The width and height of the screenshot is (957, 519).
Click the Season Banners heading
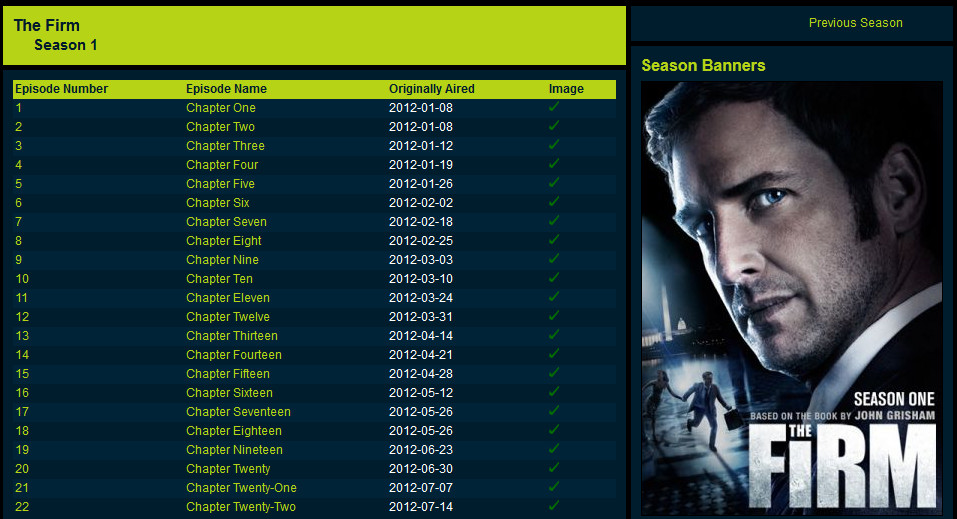point(703,65)
